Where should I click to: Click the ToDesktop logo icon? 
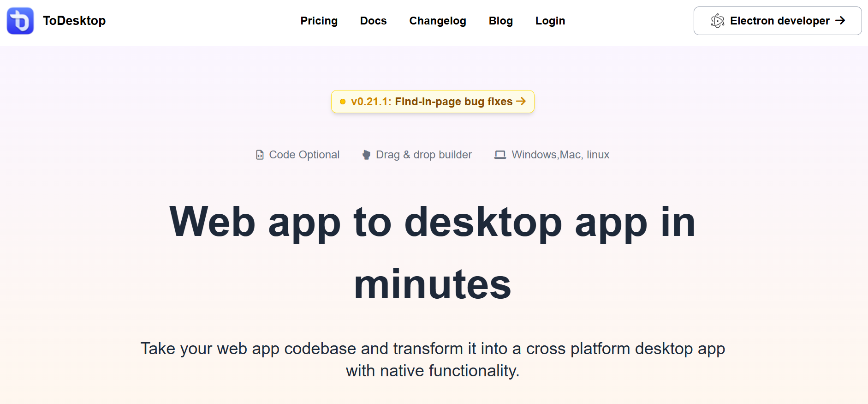click(20, 21)
